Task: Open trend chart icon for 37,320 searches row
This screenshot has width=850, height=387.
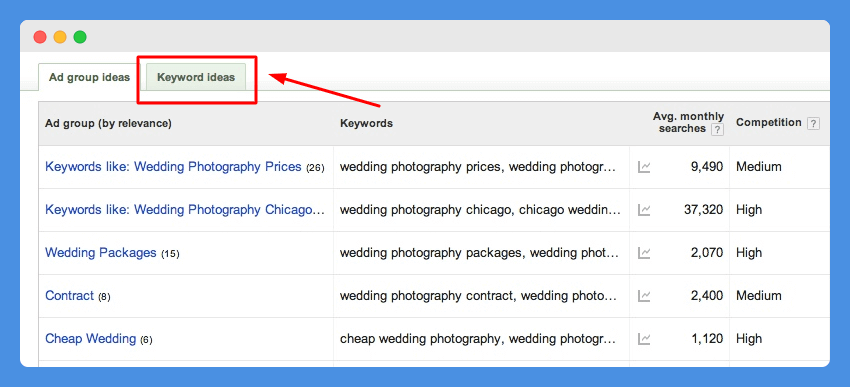Action: tap(644, 210)
